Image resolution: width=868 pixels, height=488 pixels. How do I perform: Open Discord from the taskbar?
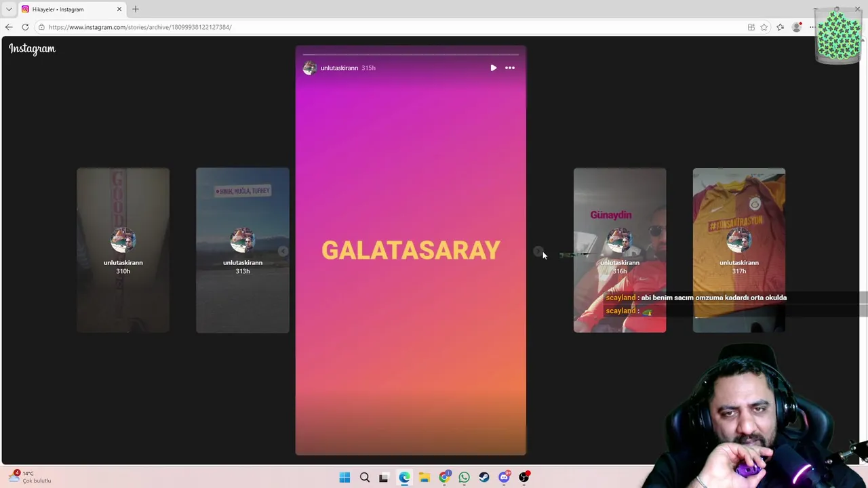(x=504, y=477)
